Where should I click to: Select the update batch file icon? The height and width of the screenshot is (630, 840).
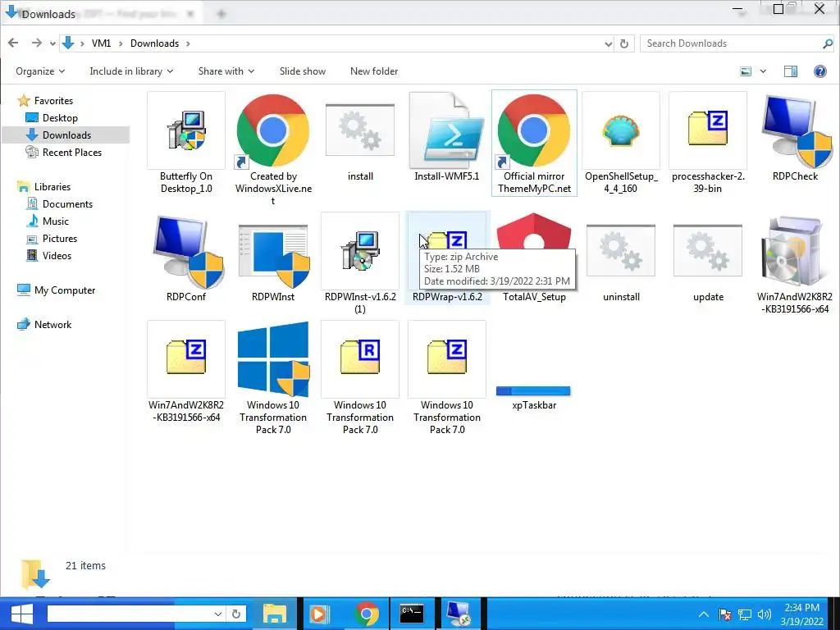pyautogui.click(x=708, y=251)
